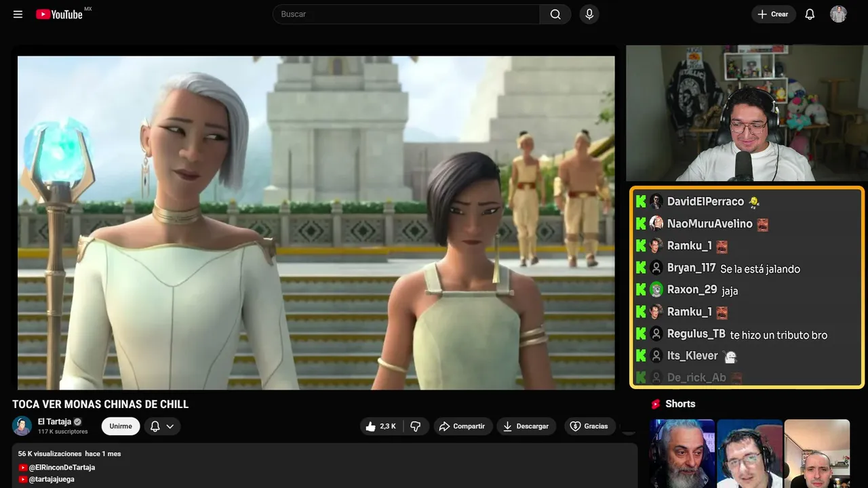The width and height of the screenshot is (868, 488).
Task: Open the third Shorts thumbnail
Action: [x=817, y=453]
